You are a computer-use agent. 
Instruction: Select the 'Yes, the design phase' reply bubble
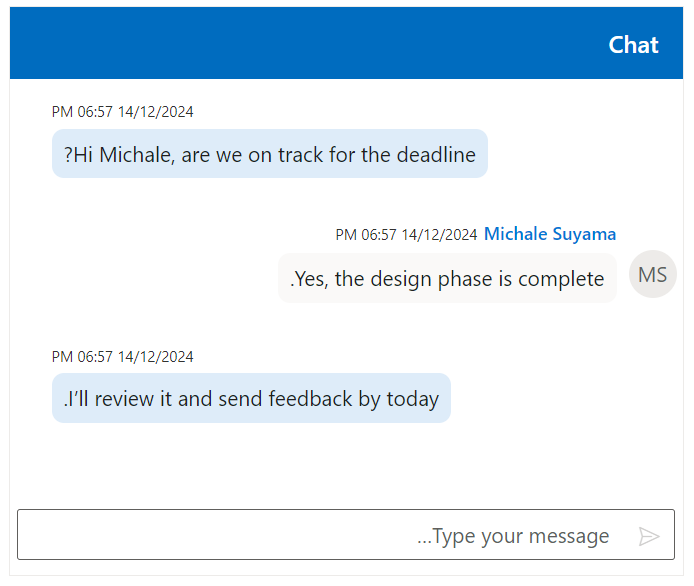pos(447,279)
